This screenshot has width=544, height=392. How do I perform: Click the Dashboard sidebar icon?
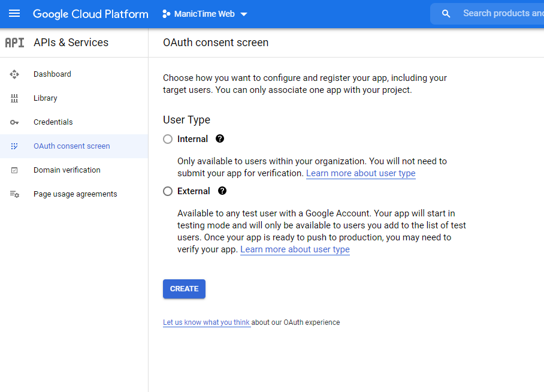tap(14, 74)
